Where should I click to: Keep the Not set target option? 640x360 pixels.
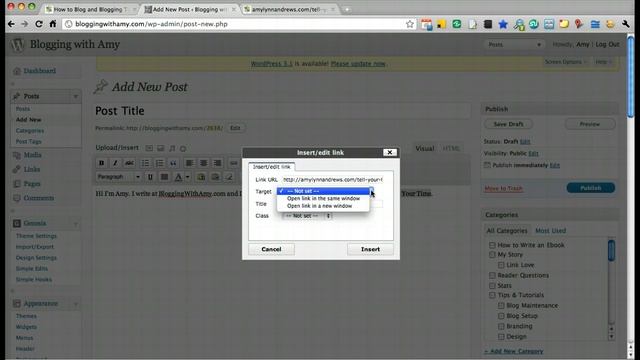(323, 191)
